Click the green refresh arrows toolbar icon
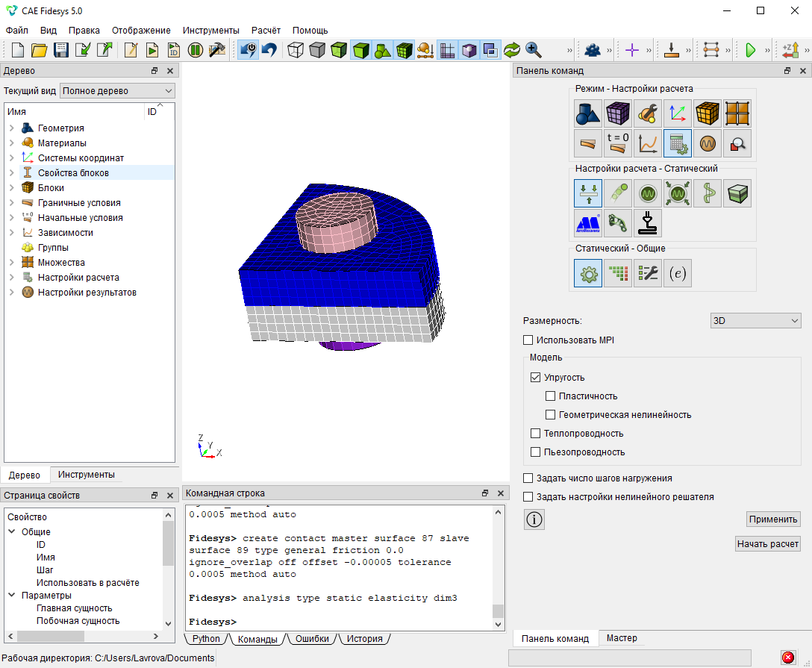The image size is (812, 668). pyautogui.click(x=512, y=50)
